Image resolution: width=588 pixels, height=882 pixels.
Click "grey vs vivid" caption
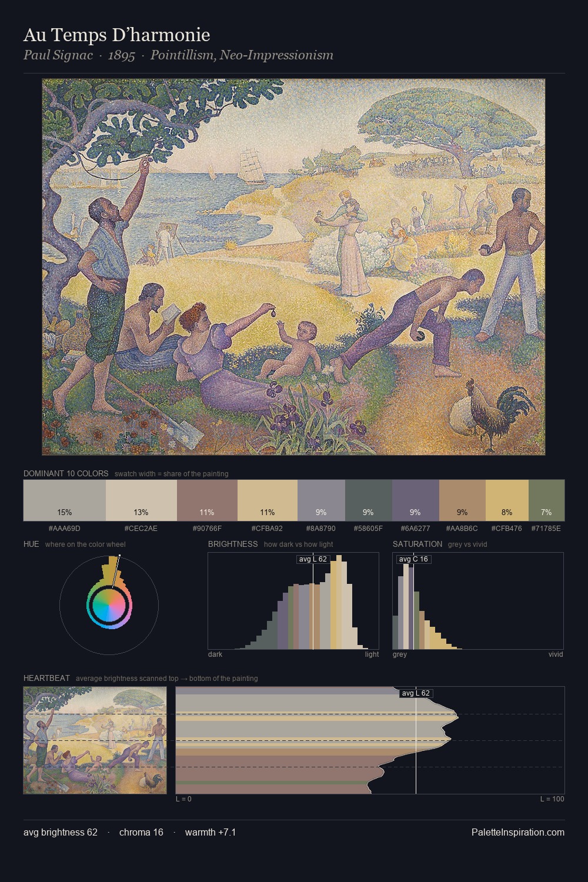[467, 544]
